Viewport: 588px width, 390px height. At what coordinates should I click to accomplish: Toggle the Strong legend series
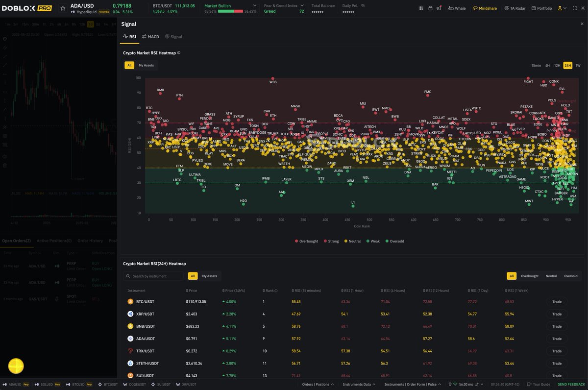pyautogui.click(x=331, y=241)
